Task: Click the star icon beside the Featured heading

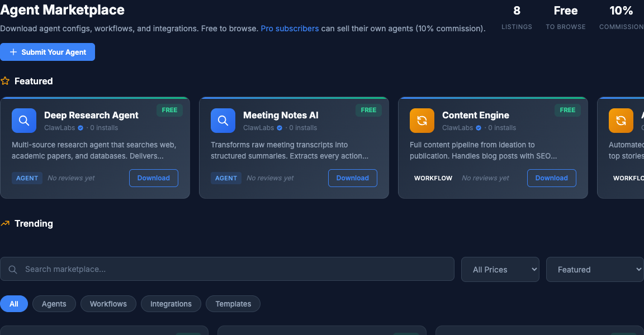Action: point(6,80)
